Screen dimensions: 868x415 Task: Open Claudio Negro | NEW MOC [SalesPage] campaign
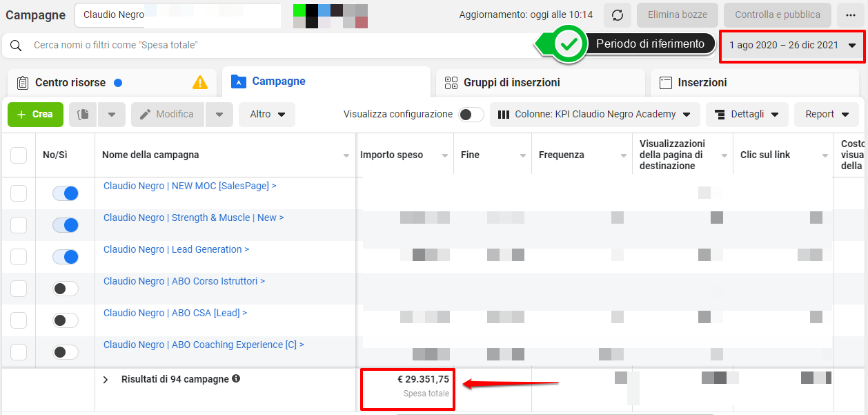point(190,186)
